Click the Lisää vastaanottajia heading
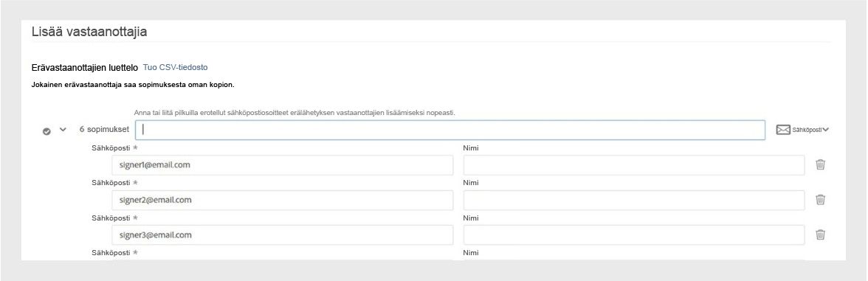868x281 pixels. (89, 32)
